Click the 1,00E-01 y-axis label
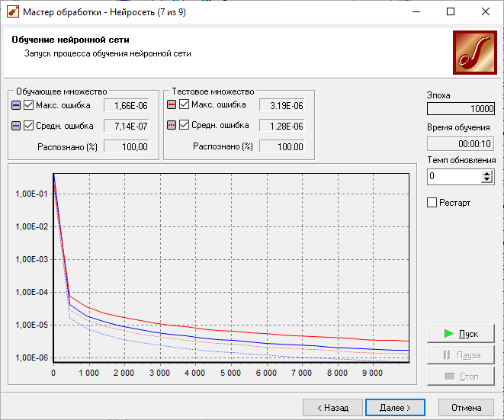Viewport: 504px width, 420px height. pos(31,194)
